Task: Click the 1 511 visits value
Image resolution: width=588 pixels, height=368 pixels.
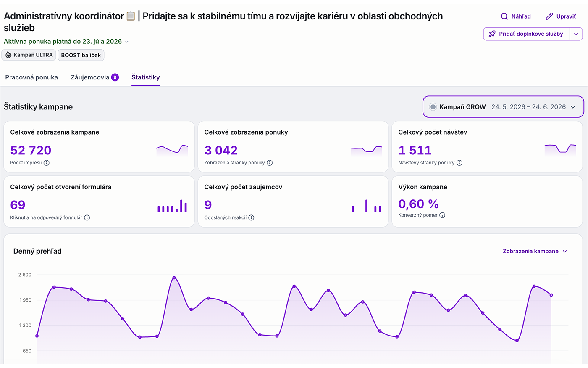Action: coord(415,150)
